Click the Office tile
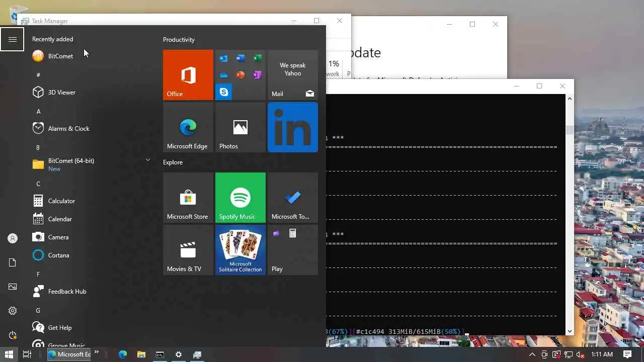644x362 pixels. point(188,75)
